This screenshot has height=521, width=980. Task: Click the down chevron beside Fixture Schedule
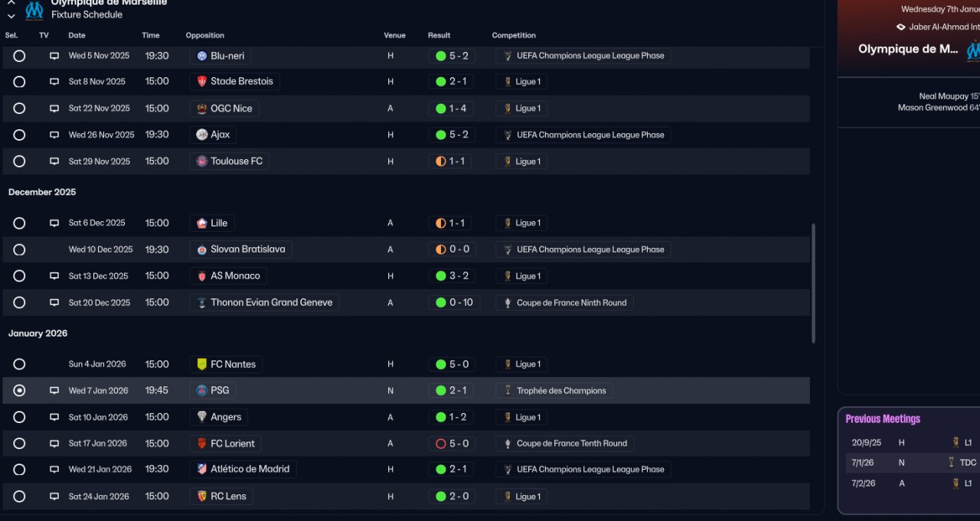coord(11,15)
